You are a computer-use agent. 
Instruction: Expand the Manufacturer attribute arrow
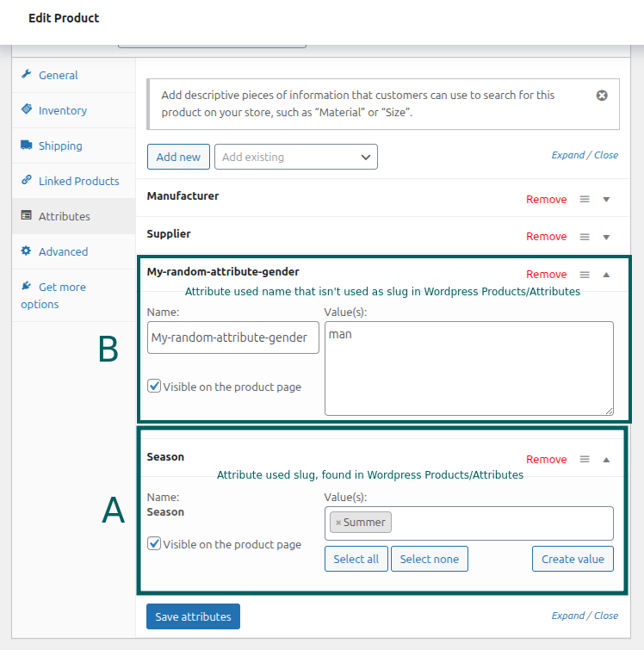(x=606, y=200)
